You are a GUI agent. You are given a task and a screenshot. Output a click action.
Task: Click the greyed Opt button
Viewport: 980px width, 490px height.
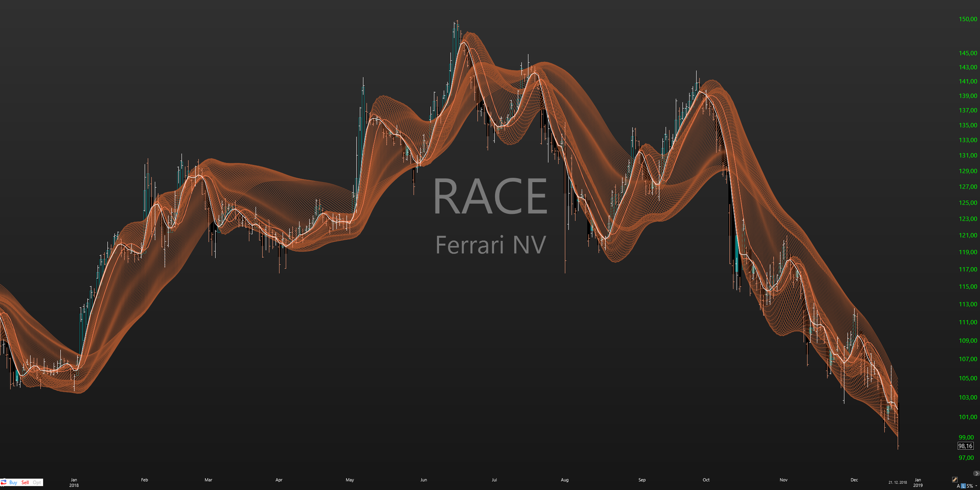click(x=37, y=483)
